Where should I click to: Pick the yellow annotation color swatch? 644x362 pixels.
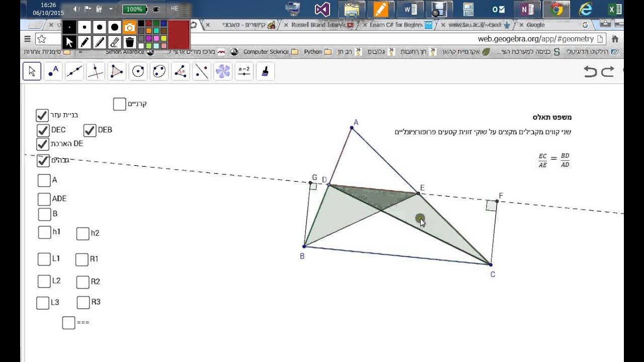(x=164, y=38)
